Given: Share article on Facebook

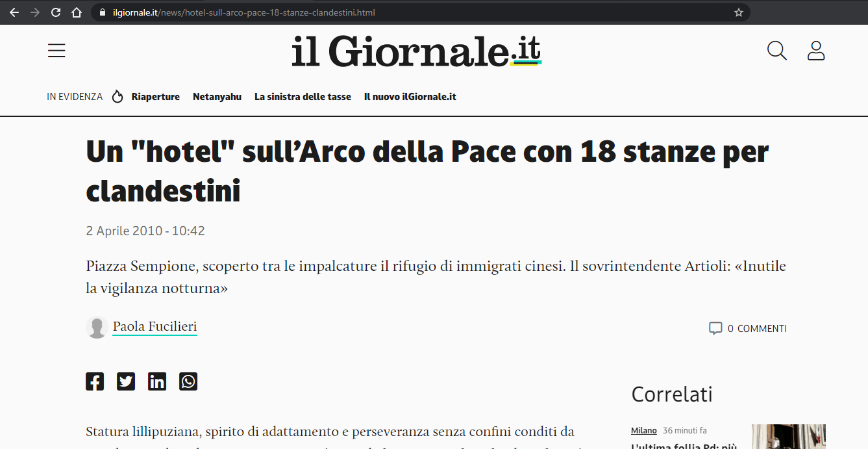Looking at the screenshot, I should [x=95, y=381].
